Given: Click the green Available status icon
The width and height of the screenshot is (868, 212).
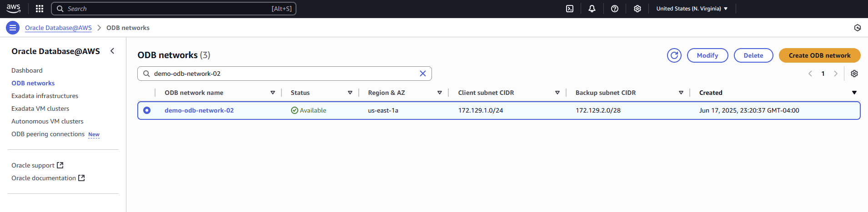Looking at the screenshot, I should [x=295, y=110].
